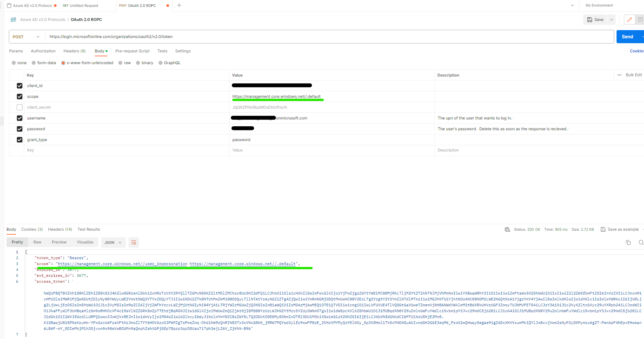Click the network status globe icon
This screenshot has height=339, width=644.
(507, 229)
